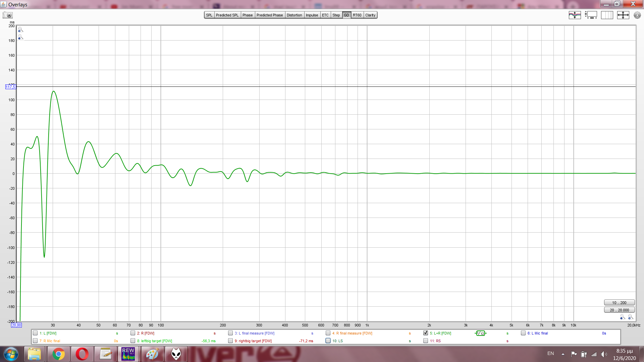Open the foobar2000 taskbar icon
644x362 pixels.
pos(176,354)
